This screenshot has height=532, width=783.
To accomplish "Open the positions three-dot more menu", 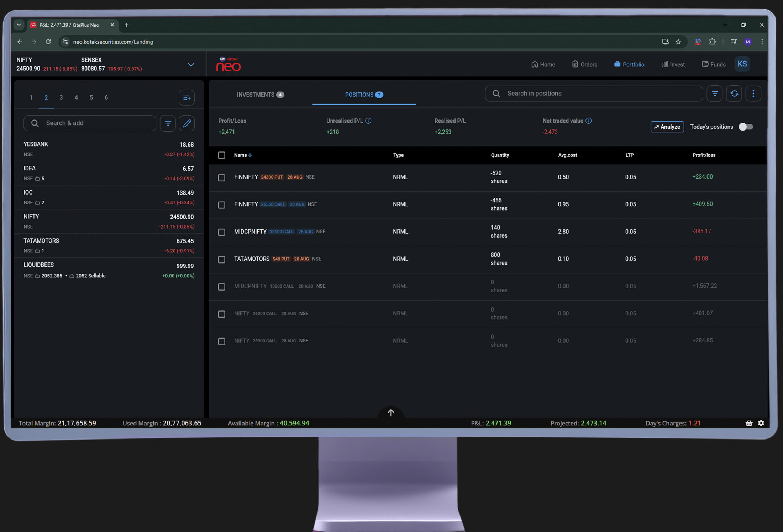I will (x=753, y=94).
